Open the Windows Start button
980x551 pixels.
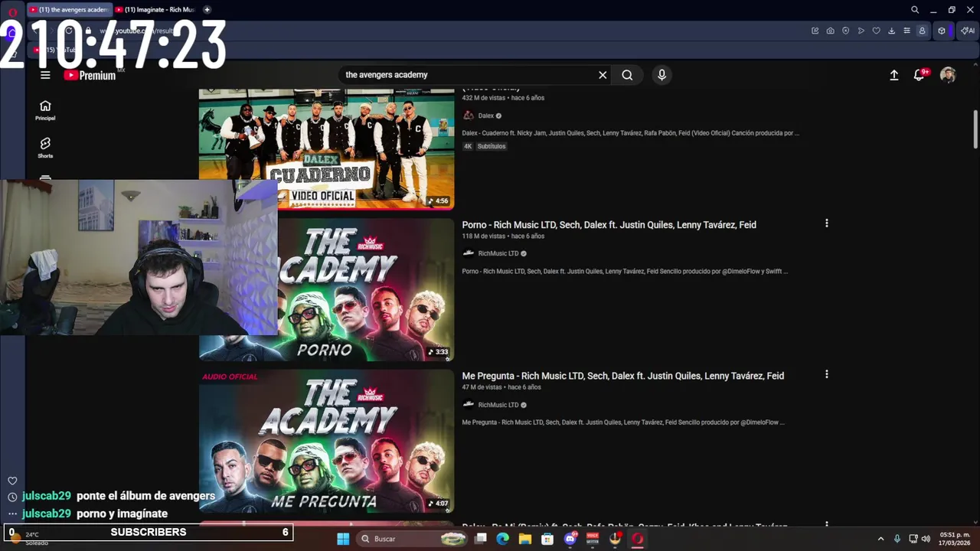tap(343, 539)
